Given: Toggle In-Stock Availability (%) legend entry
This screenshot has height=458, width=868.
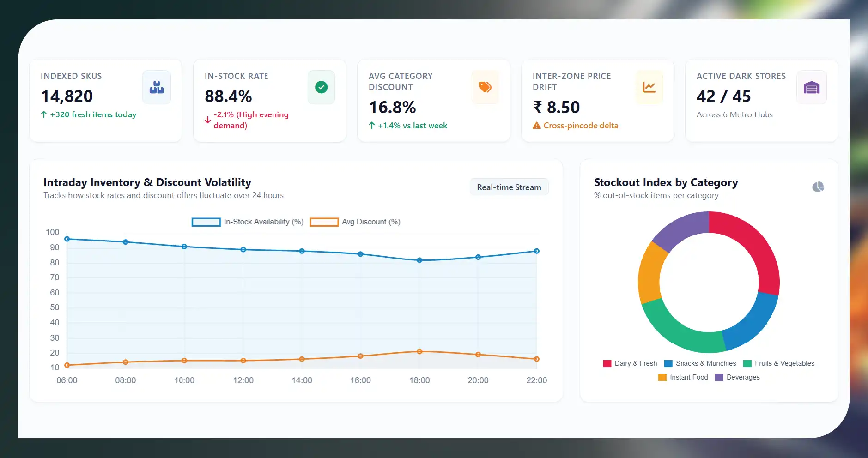Looking at the screenshot, I should [x=248, y=222].
